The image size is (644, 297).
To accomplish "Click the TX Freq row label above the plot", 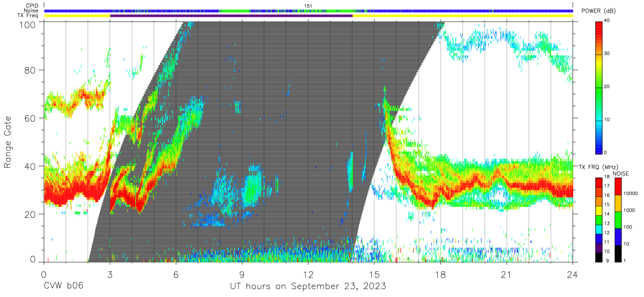I will point(28,15).
